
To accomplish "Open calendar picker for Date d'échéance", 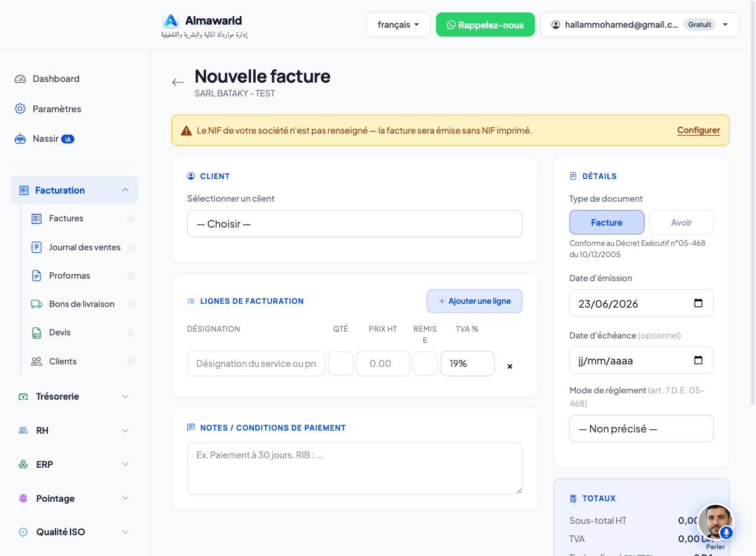I will (x=698, y=361).
